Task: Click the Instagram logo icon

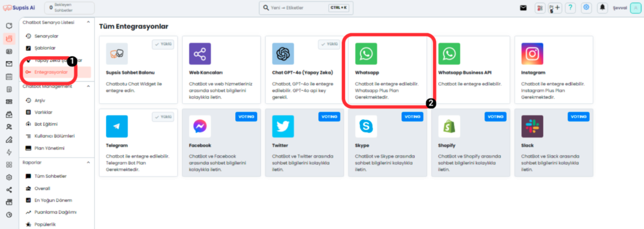Action: (532, 54)
